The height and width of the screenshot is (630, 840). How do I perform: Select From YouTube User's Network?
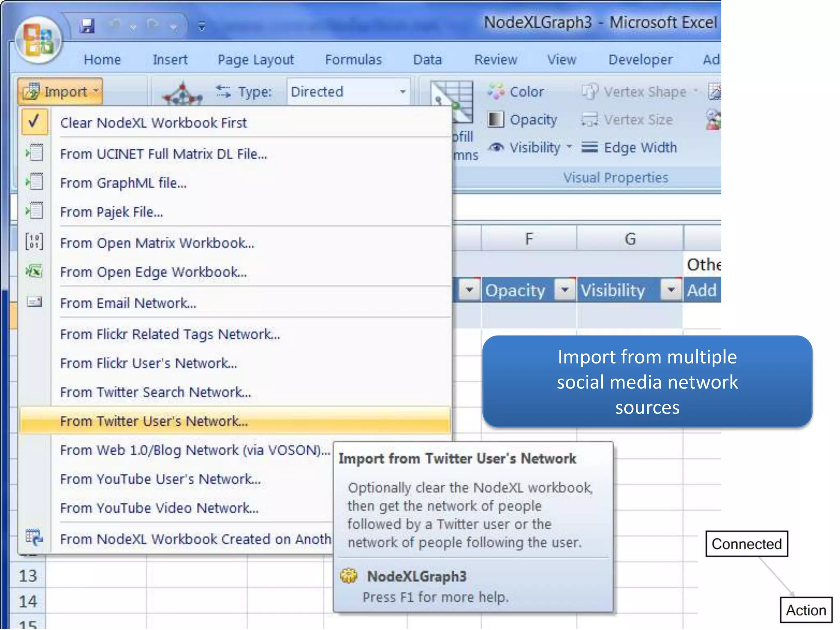coord(176,479)
